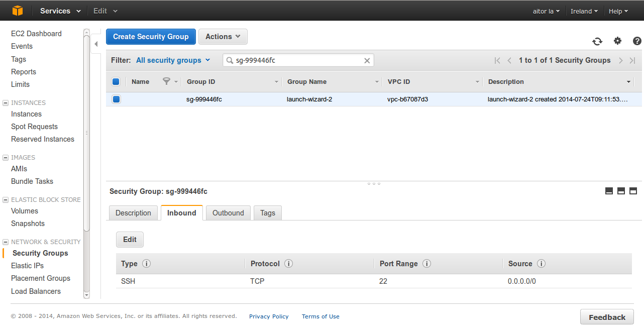Expand the All security groups filter dropdown
Viewport: 644px width, 329px height.
173,60
